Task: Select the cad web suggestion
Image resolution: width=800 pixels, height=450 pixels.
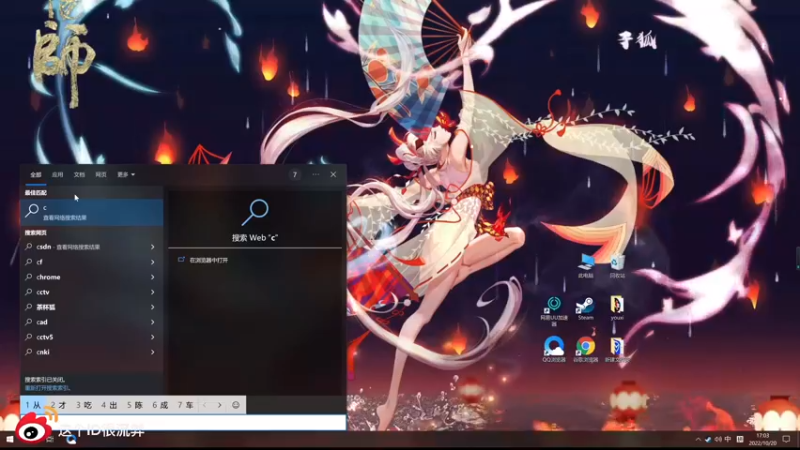Action: coord(85,322)
